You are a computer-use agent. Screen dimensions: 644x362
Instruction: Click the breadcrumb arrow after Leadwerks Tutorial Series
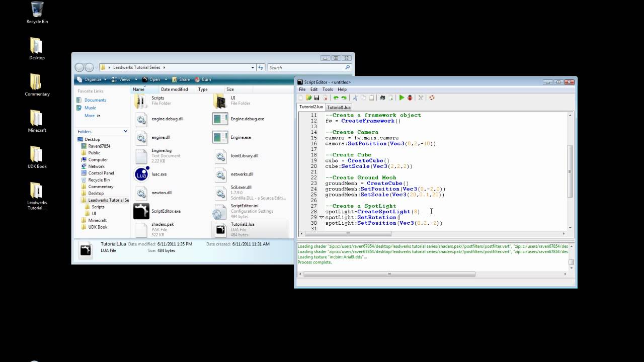(x=164, y=67)
